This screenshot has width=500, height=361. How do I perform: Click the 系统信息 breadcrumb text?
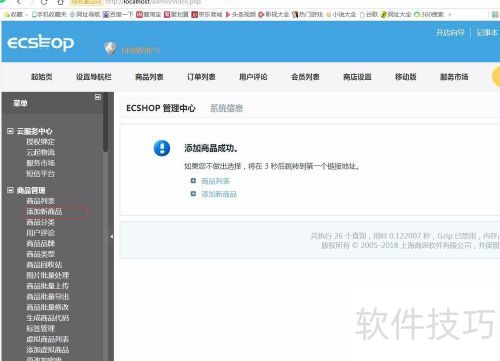point(226,108)
